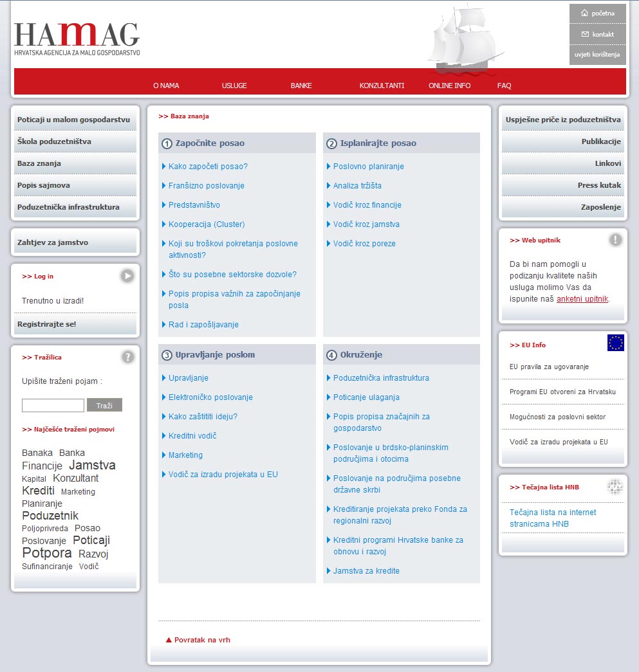
Task: Go to početna via the home button
Action: 597,13
